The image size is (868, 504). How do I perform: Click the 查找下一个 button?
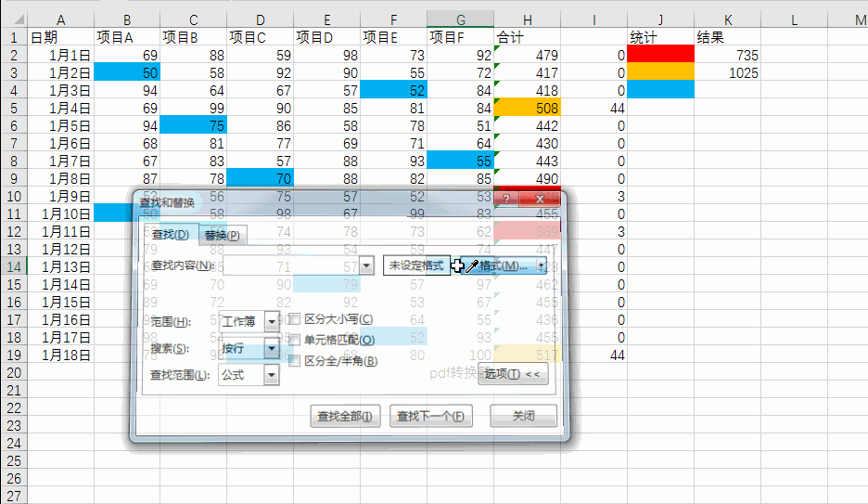point(430,416)
